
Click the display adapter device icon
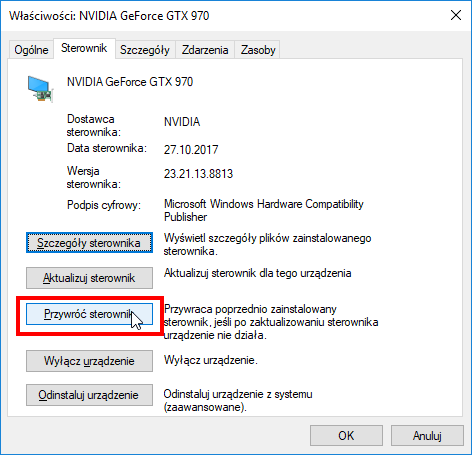tap(40, 89)
